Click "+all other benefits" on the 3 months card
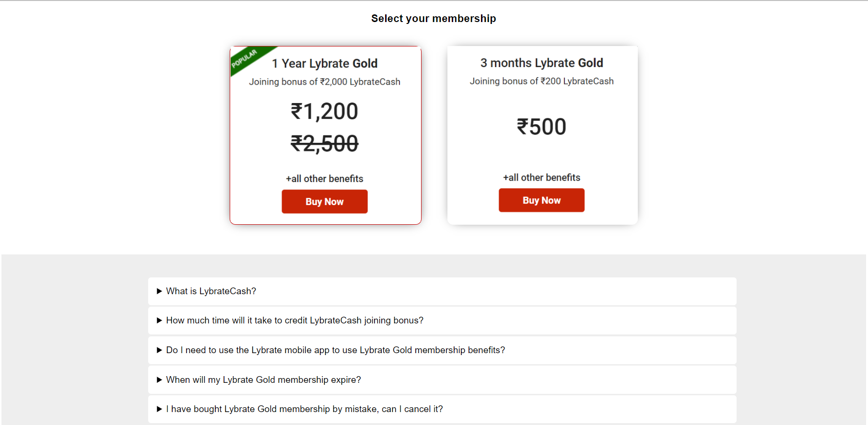The height and width of the screenshot is (425, 868). 541,177
